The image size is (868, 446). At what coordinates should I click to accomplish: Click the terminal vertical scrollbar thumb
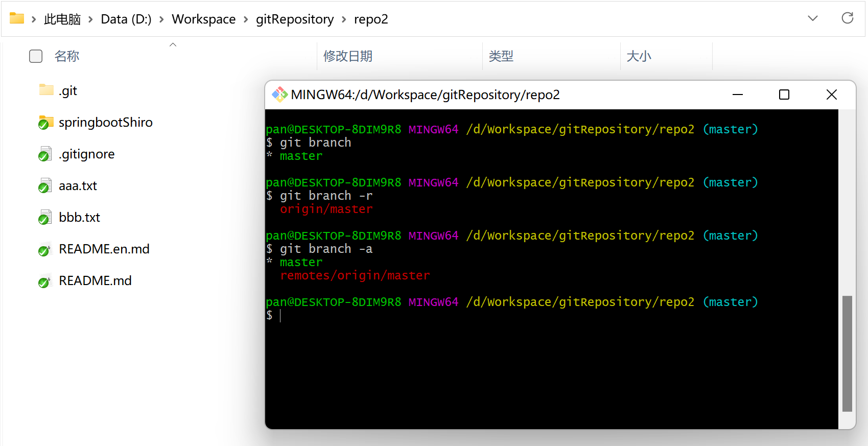click(847, 353)
